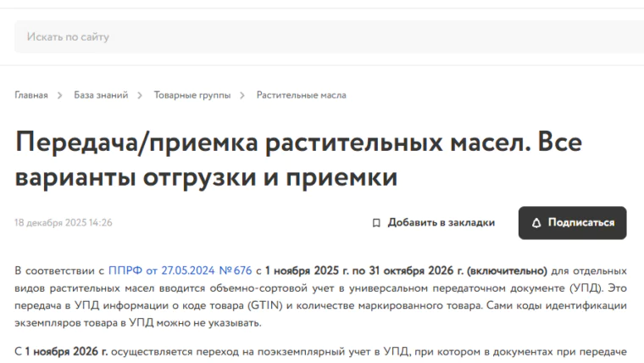Click the bookmark icon beside Добавить в закладки

coord(376,223)
